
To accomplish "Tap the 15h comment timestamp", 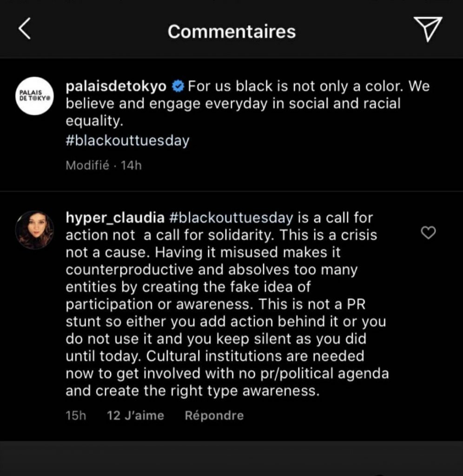I will coord(76,415).
